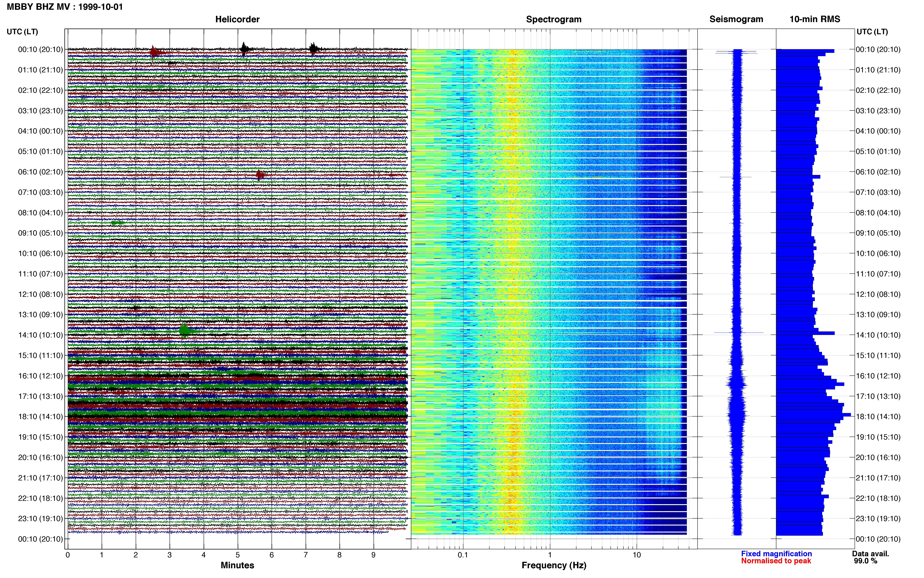Click the left time label '21:10 (17:10)'
The width and height of the screenshot is (924, 578).
coord(41,478)
